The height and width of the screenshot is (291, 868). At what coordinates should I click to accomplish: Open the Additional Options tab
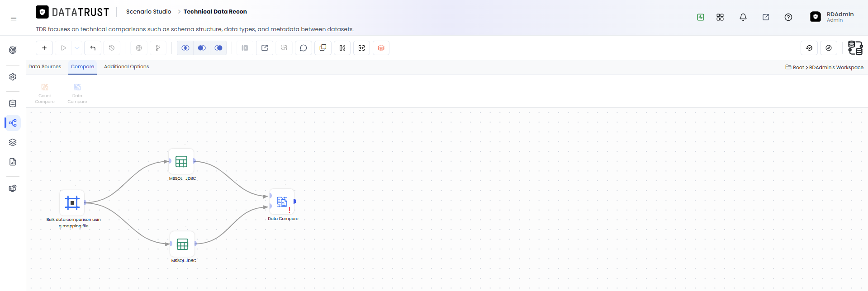click(x=127, y=67)
